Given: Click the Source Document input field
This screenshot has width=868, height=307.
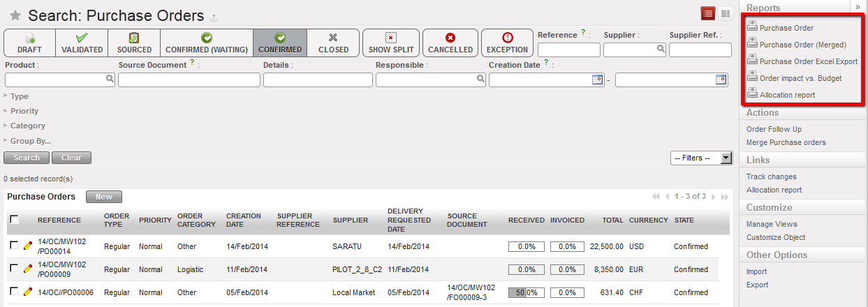Looking at the screenshot, I should (x=189, y=80).
